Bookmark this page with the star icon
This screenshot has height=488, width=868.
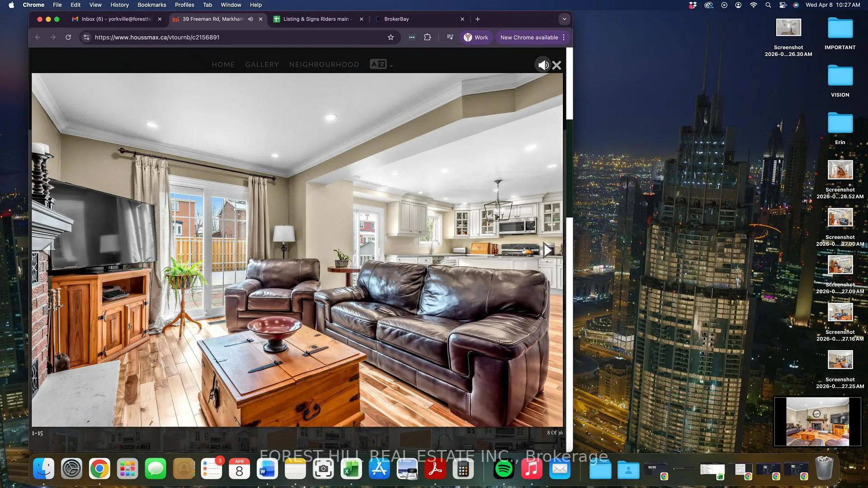(391, 38)
